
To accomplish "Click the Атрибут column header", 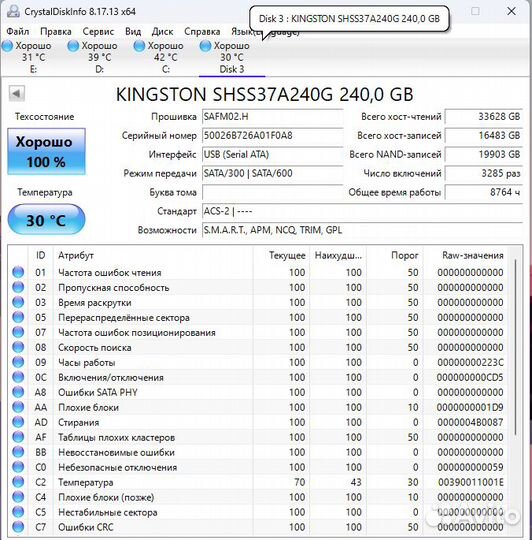I will click(153, 256).
